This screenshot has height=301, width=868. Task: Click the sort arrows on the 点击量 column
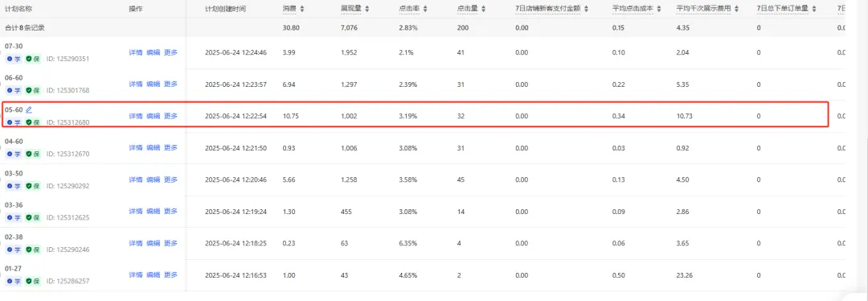(x=483, y=9)
